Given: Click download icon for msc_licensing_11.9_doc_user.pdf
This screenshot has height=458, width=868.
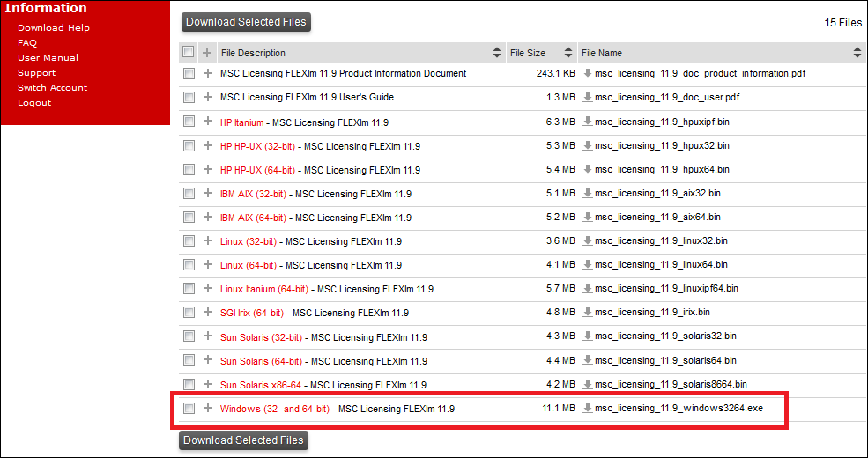Looking at the screenshot, I should tap(588, 97).
